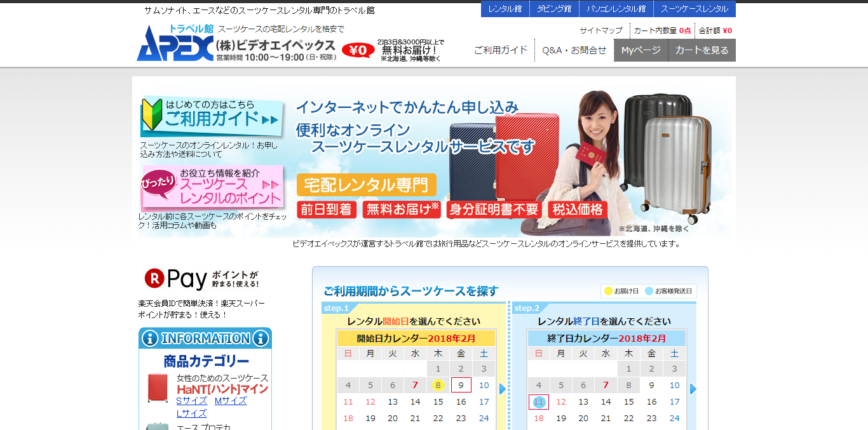Go to Myページ
868x430 pixels.
(x=641, y=50)
